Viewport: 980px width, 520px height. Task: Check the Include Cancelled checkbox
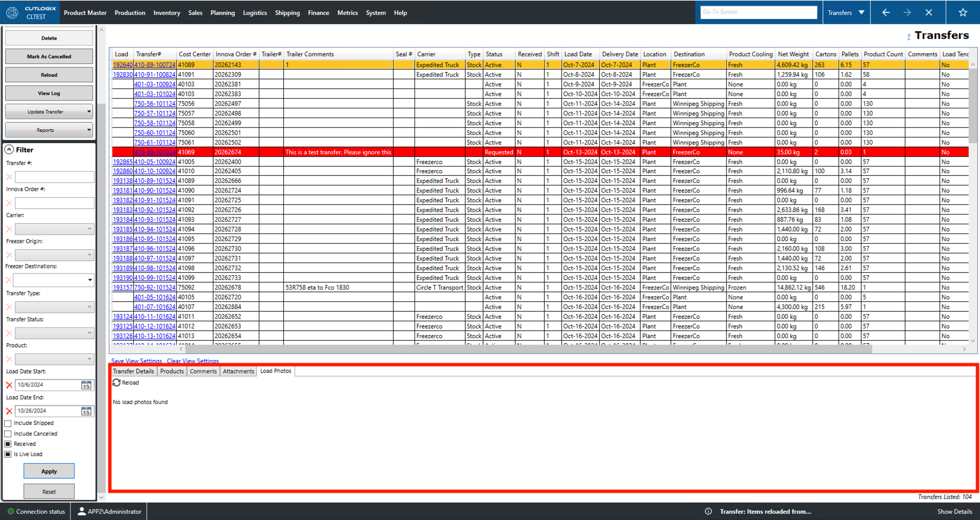8,433
